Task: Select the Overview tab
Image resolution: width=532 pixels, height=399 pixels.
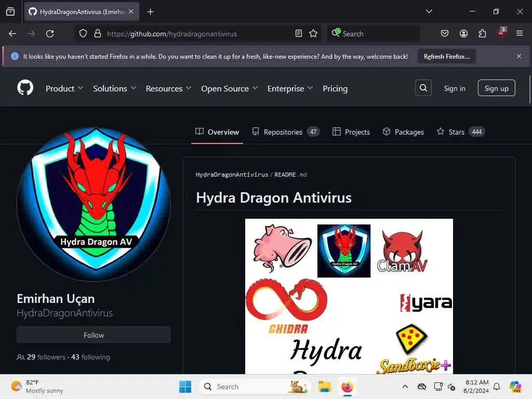Action: (217, 132)
